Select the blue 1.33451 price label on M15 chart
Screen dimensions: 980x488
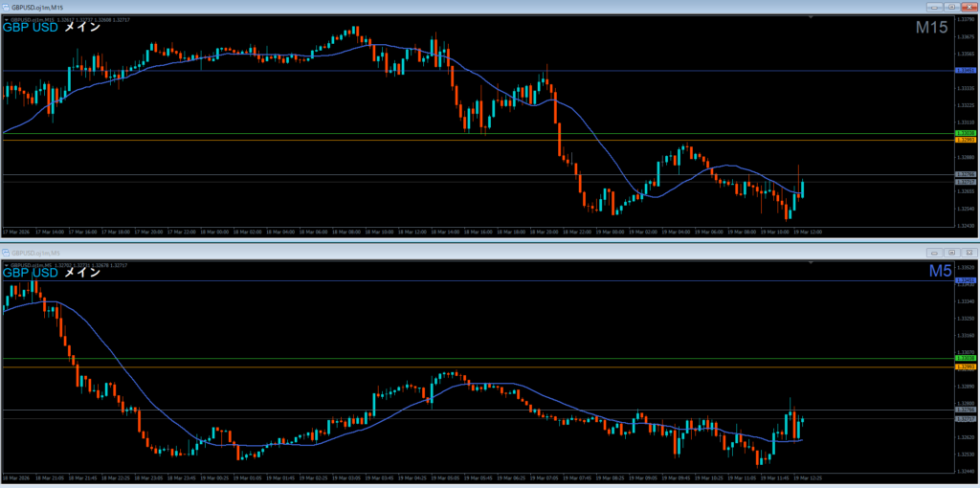pyautogui.click(x=966, y=71)
